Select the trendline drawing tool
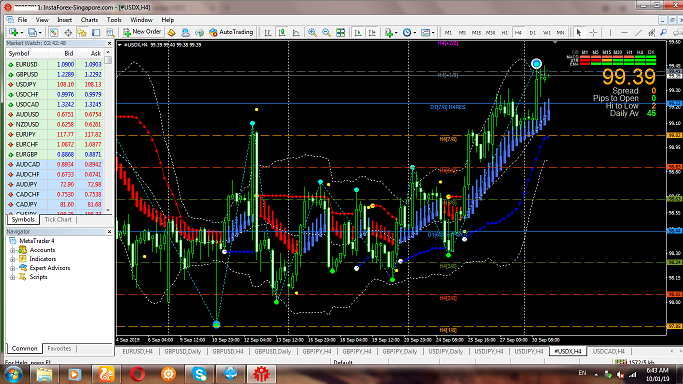Screen dimensions: 683x384 [x=638, y=33]
